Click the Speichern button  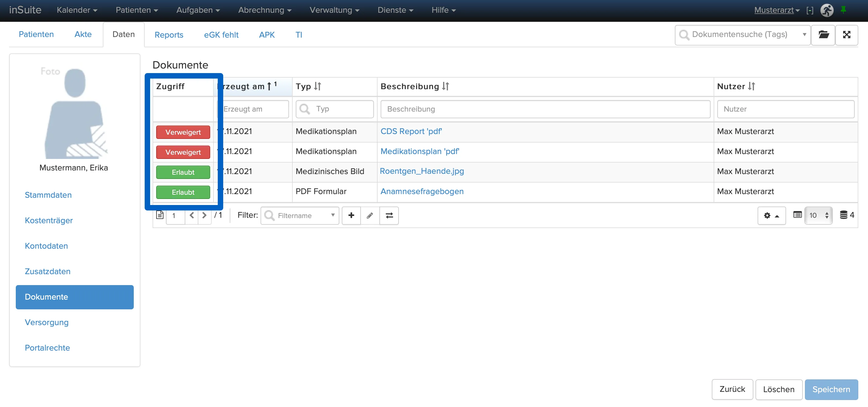point(831,389)
